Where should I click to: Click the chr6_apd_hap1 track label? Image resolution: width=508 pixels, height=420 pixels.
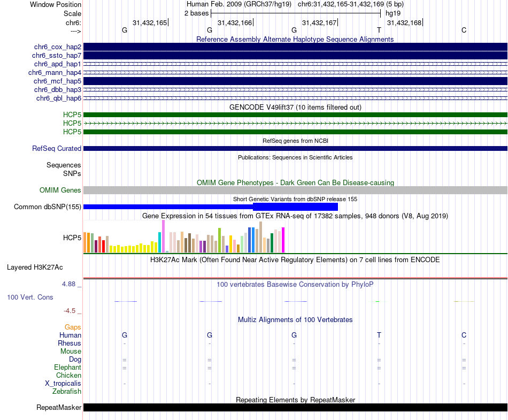(58, 64)
